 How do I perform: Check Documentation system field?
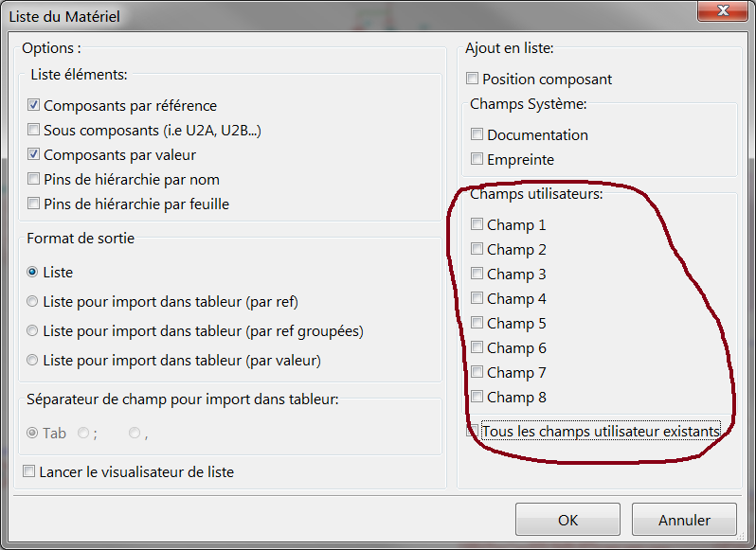tap(477, 133)
